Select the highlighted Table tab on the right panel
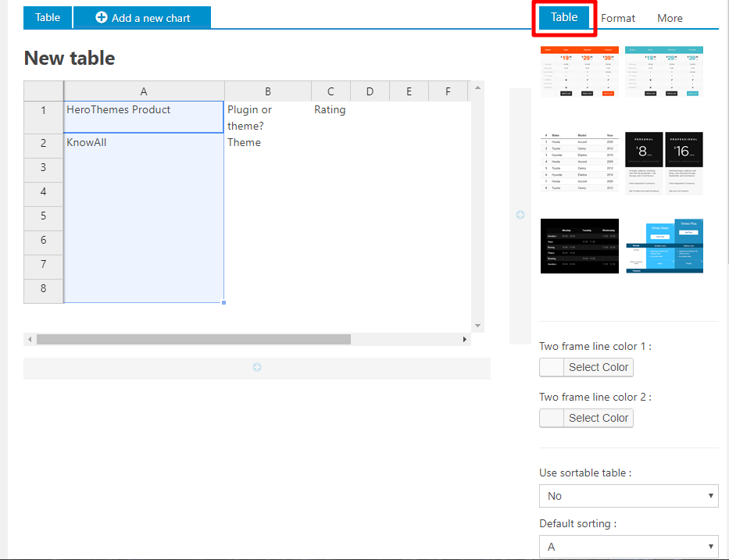Image resolution: width=729 pixels, height=560 pixels. tap(564, 17)
